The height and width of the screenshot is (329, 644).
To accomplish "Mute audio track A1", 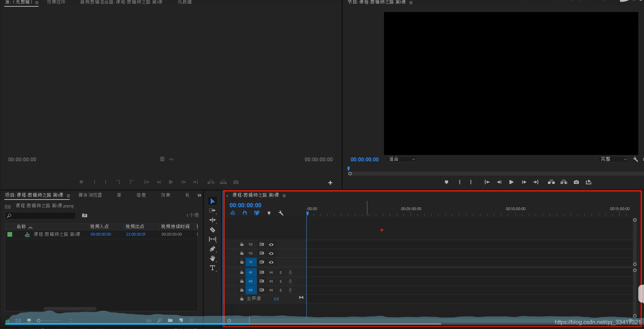I will (271, 272).
